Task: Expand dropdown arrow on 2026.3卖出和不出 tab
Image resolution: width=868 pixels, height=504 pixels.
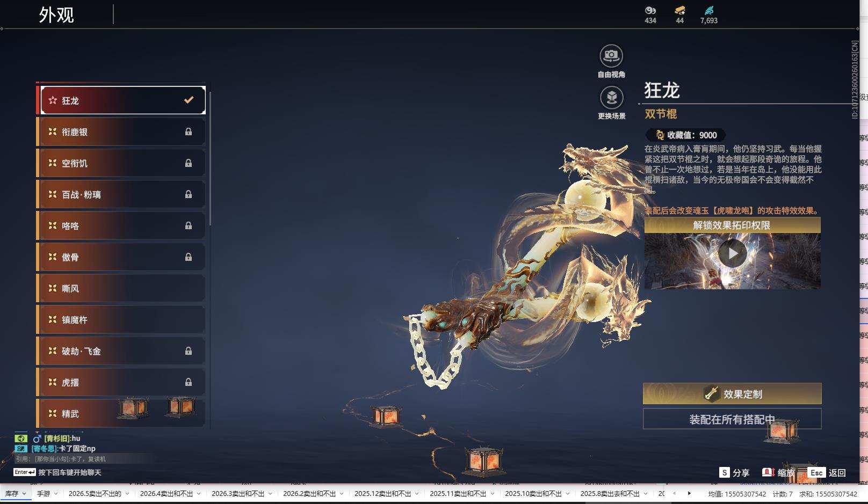Action: [270, 493]
